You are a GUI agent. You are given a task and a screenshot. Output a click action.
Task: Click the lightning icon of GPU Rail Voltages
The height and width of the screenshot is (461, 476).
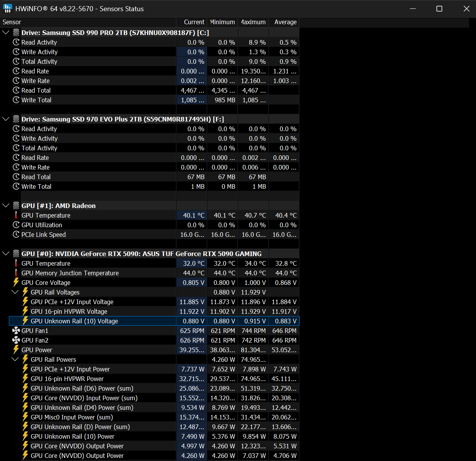[25, 292]
